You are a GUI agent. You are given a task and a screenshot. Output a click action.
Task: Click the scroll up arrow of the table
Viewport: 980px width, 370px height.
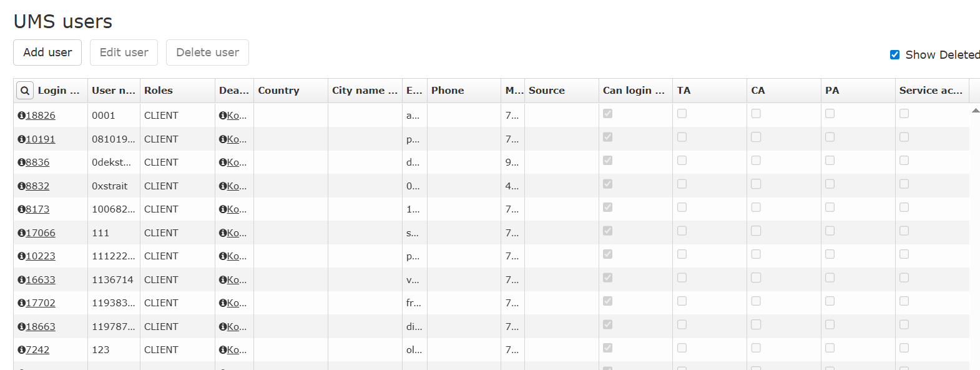975,111
